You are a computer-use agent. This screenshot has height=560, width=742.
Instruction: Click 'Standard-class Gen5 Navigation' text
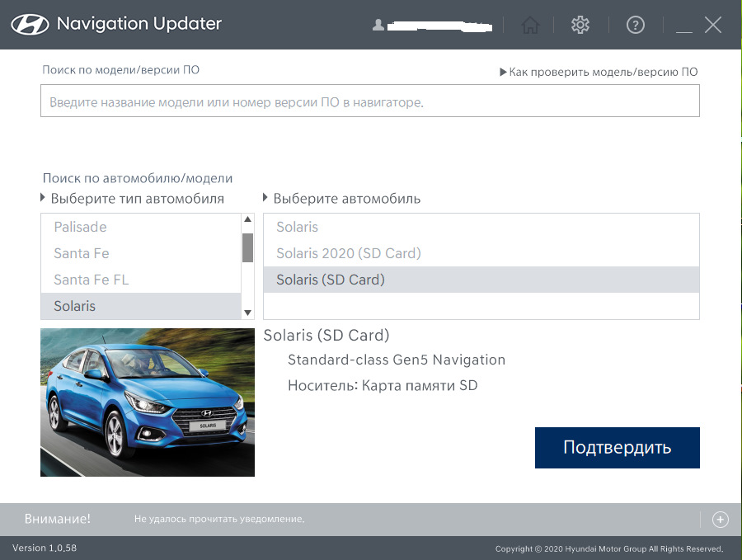click(397, 360)
